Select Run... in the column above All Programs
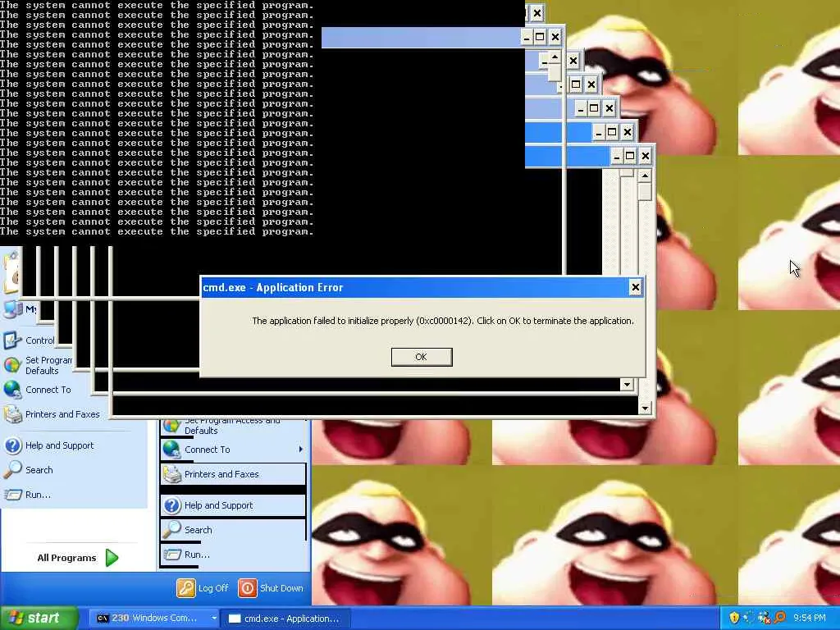This screenshot has height=630, width=840. tap(27, 495)
